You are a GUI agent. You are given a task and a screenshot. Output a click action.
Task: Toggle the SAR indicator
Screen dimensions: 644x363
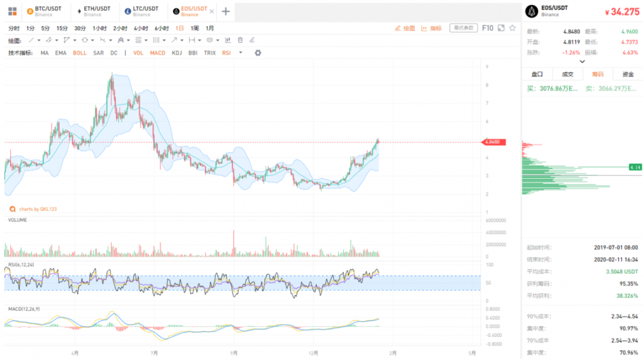98,53
